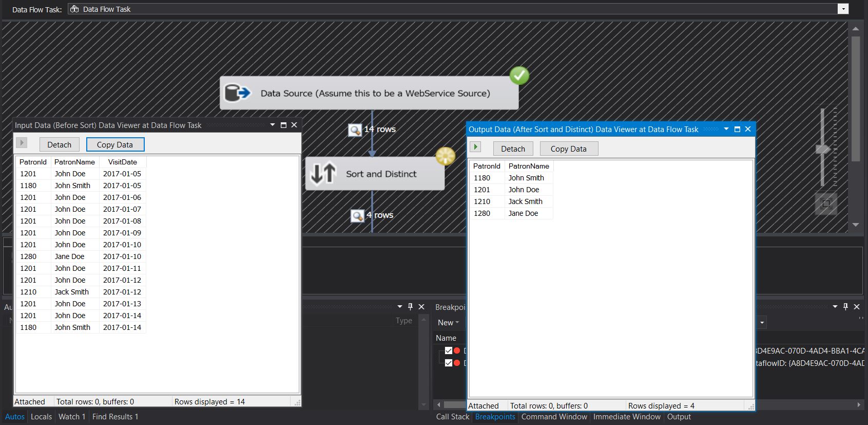Detach the Output Data viewer
Screen dimensions: 868x425
pos(513,149)
